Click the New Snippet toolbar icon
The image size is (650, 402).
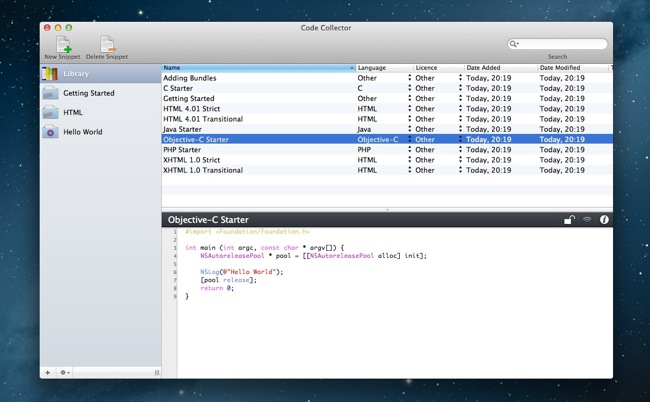tap(63, 44)
